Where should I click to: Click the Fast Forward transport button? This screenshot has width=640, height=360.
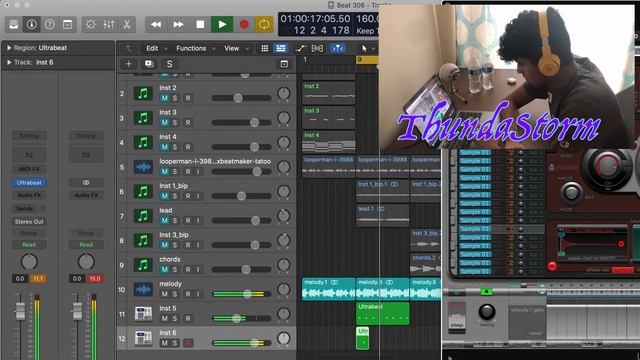(178, 24)
